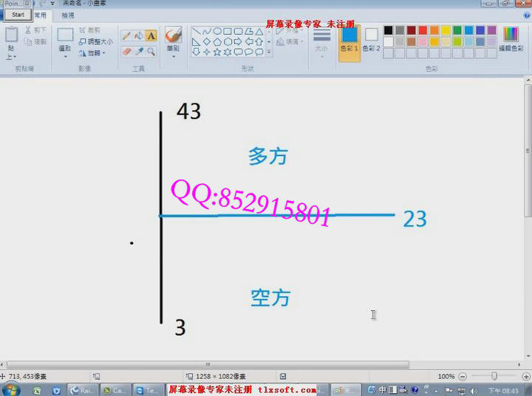This screenshot has width=532, height=396.
Task: Select the Pencil tool
Action: click(x=126, y=35)
